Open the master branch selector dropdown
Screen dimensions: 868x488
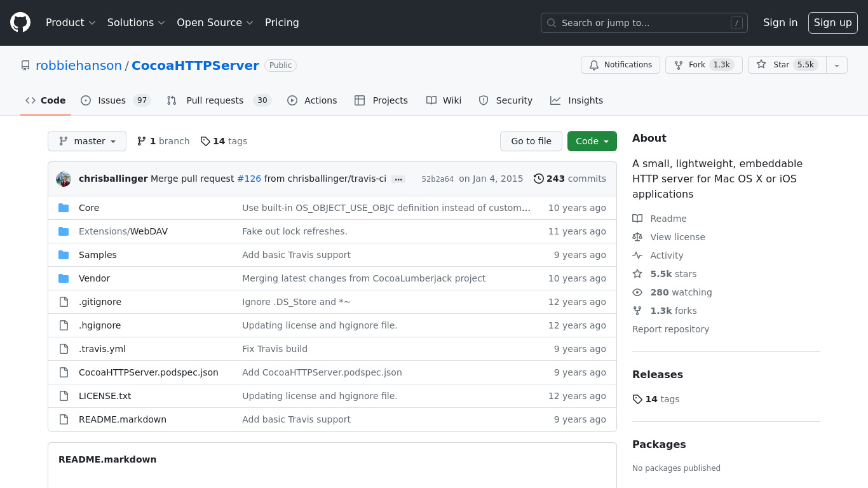point(87,141)
